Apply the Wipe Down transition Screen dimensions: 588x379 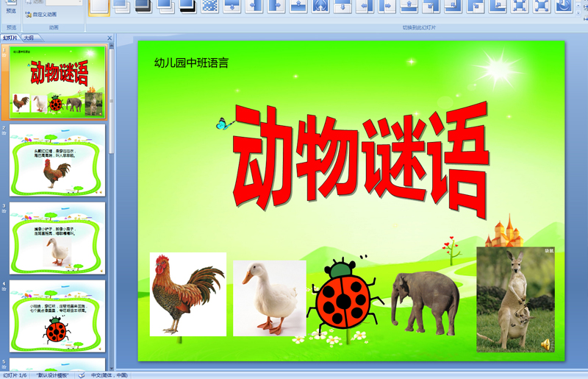tap(232, 6)
